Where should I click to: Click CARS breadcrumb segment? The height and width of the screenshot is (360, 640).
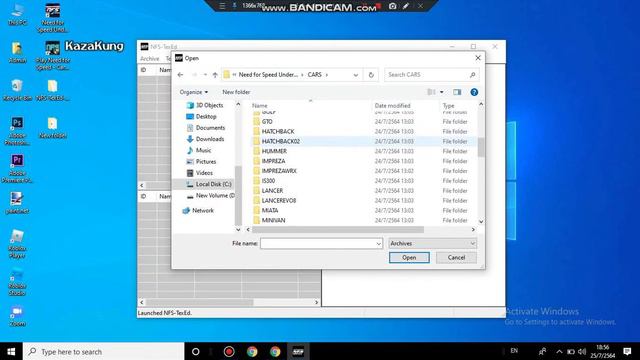[315, 75]
